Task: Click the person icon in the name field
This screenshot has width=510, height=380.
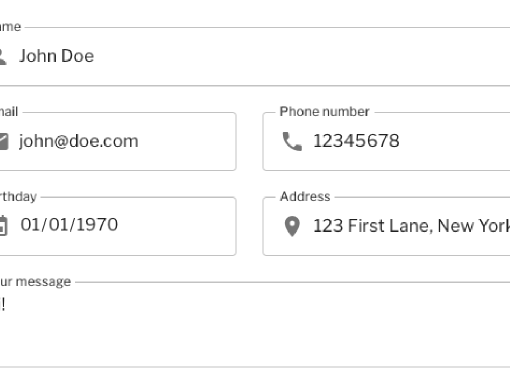Action: [3, 56]
